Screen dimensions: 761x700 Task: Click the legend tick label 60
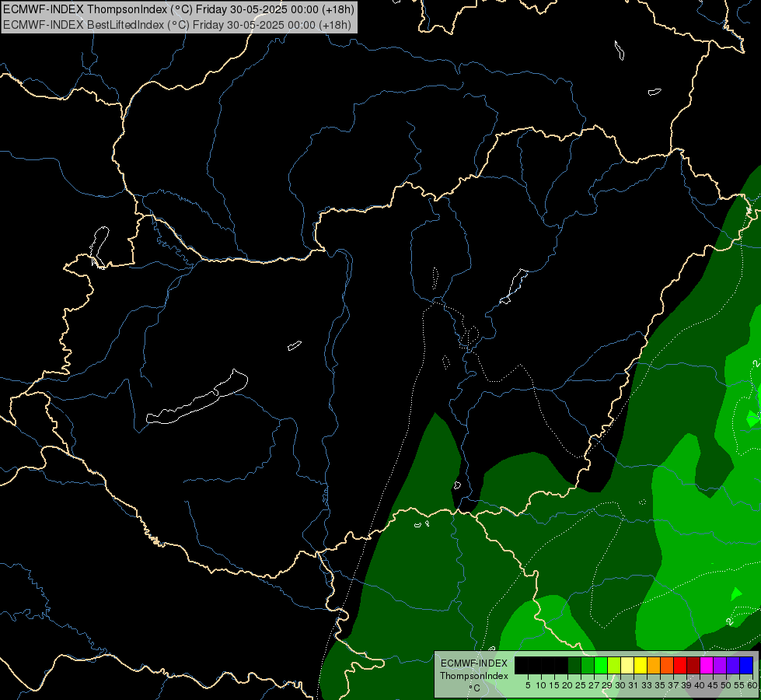(x=752, y=685)
